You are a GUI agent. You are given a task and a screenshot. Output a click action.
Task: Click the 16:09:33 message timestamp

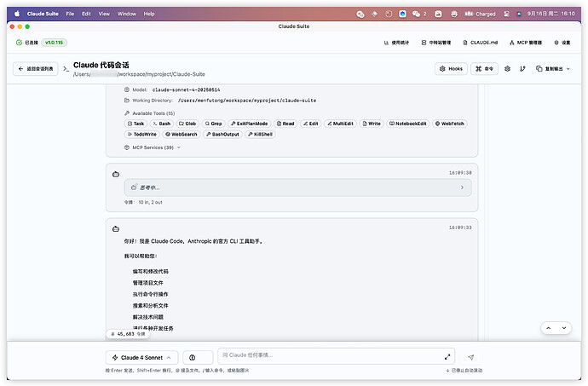tap(460, 228)
